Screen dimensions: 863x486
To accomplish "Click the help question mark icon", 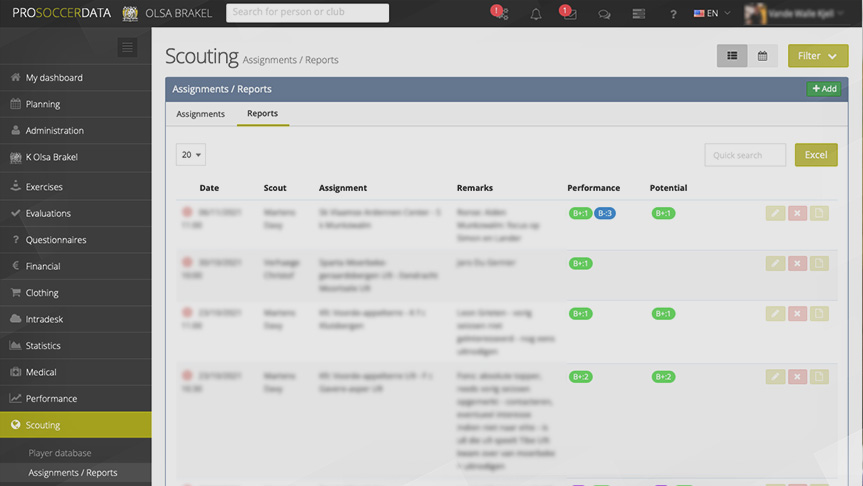I will point(673,14).
